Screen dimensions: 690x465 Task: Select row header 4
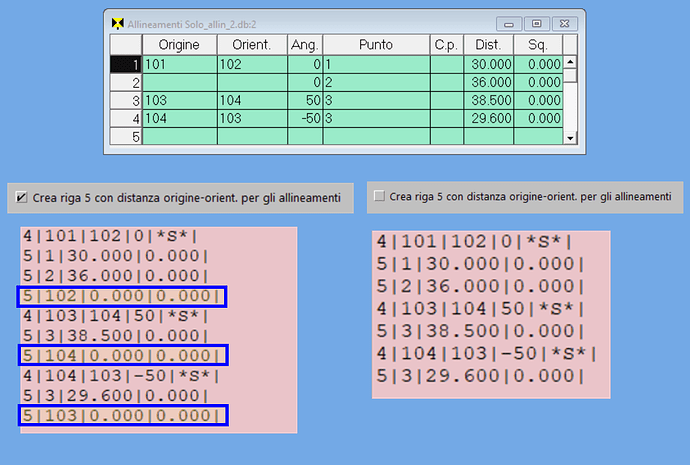(126, 119)
